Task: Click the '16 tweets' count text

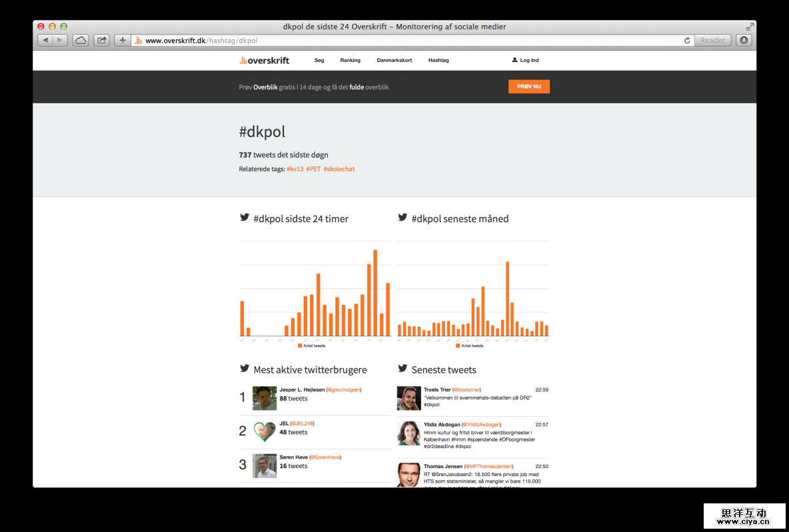Action: 293,465
